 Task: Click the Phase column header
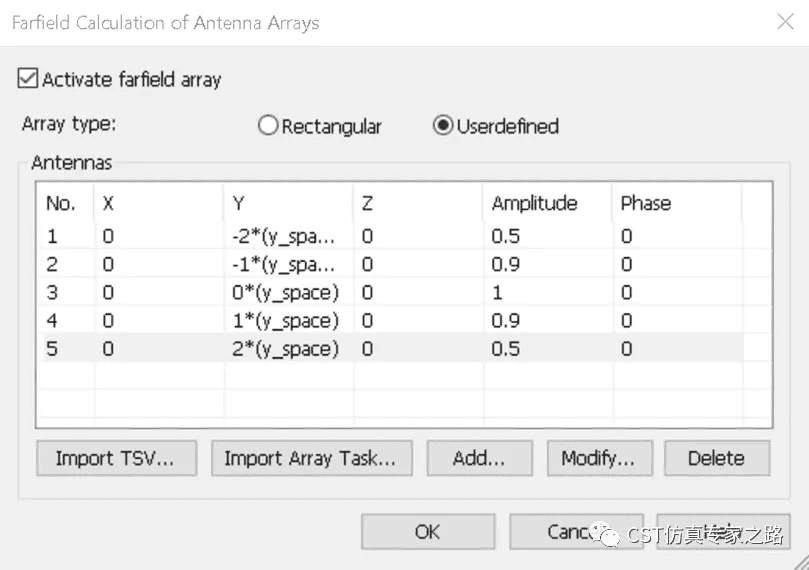(x=646, y=203)
